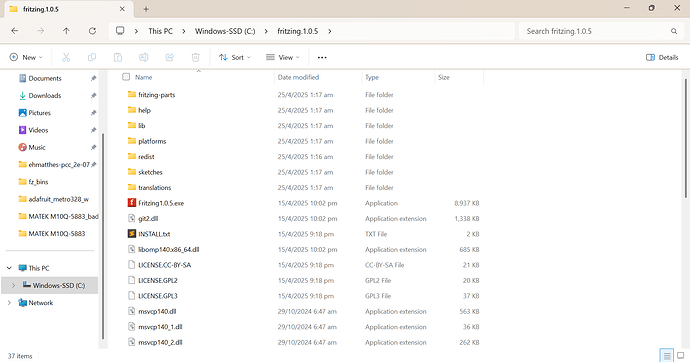690x362 pixels.
Task: Refresh the fritzing.1.0.5 folder view
Action: [x=92, y=31]
